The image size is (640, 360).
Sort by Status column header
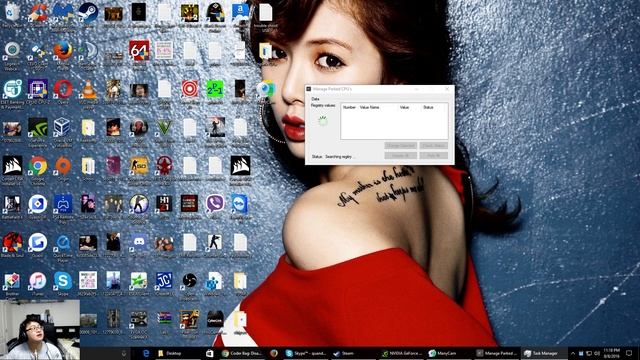pyautogui.click(x=428, y=107)
